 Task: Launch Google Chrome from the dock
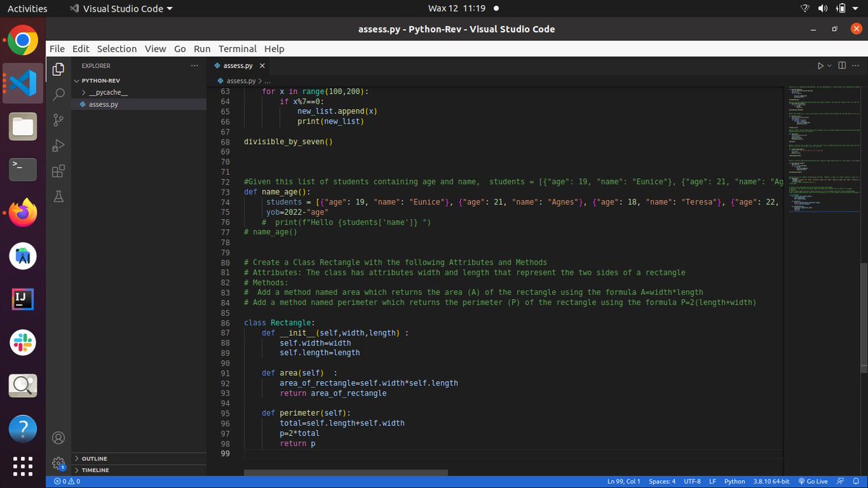pos(22,40)
